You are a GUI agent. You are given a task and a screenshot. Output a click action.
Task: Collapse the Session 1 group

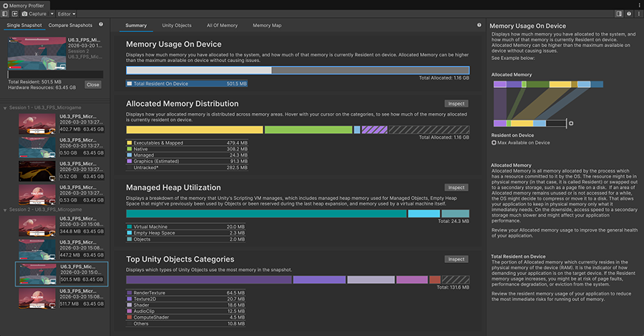(x=5, y=108)
